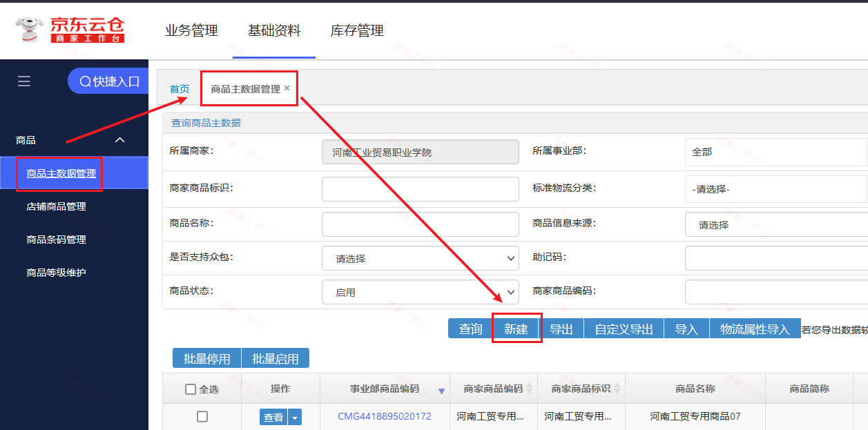
Task: Open the 业务管理 top menu
Action: [191, 30]
